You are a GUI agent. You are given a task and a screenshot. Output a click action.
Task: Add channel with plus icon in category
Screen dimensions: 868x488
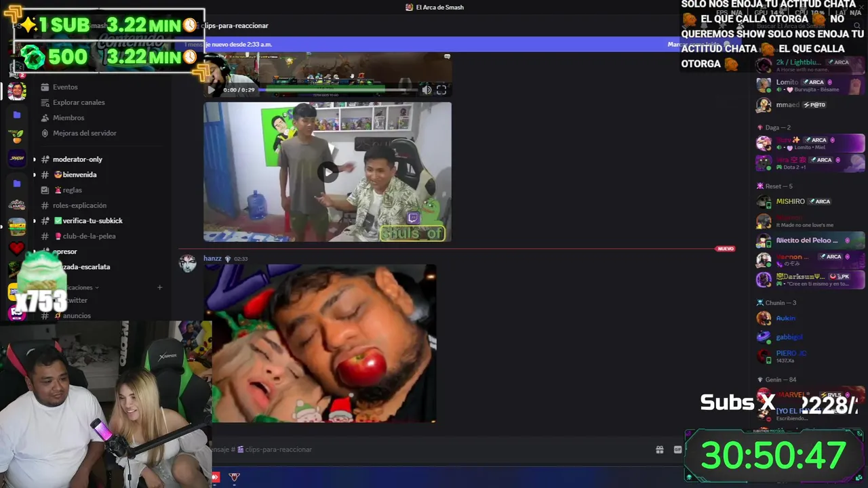pos(160,287)
